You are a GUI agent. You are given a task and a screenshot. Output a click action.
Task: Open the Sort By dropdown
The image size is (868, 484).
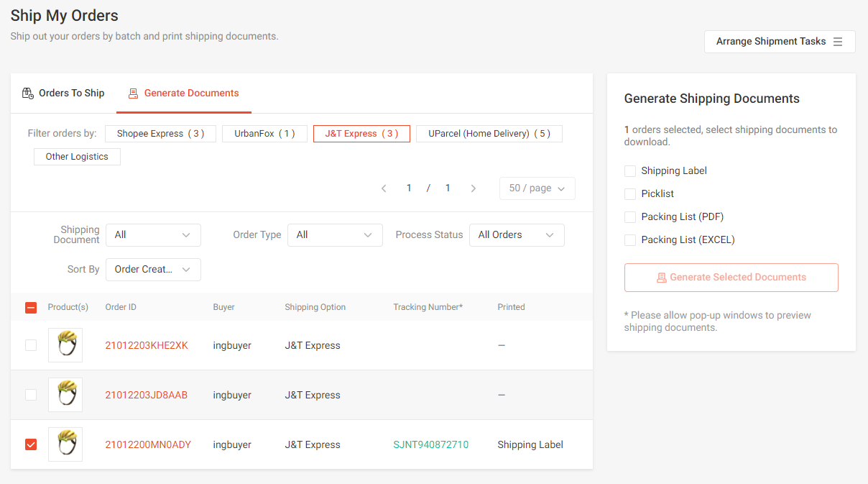(153, 269)
